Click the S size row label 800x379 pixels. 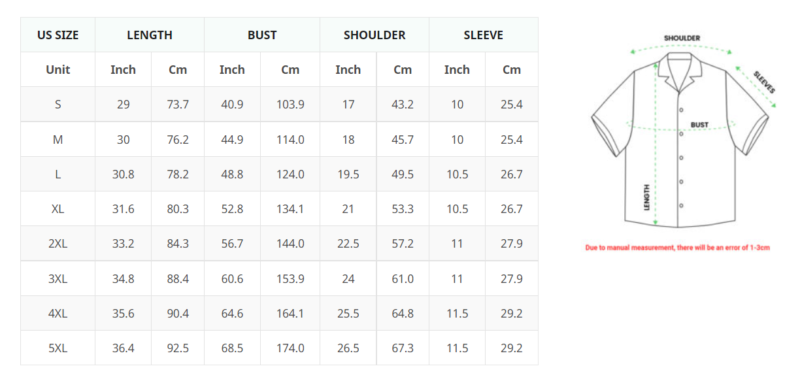click(x=58, y=105)
